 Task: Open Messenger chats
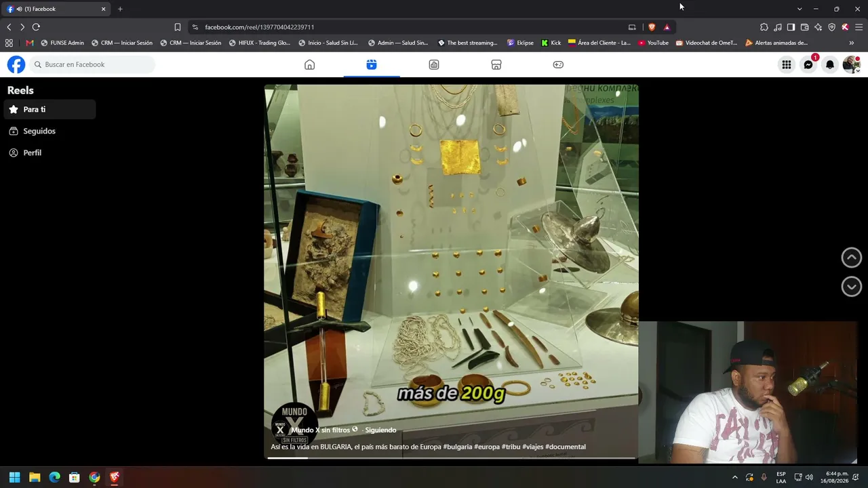pyautogui.click(x=808, y=64)
